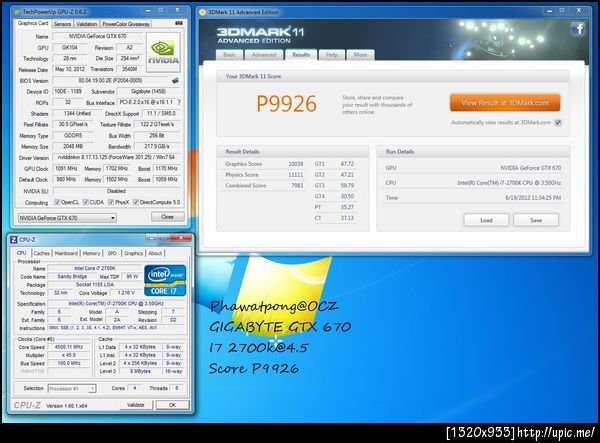Toggle the DirectCompute 5.0 checkbox
The width and height of the screenshot is (600, 443).
coord(135,202)
